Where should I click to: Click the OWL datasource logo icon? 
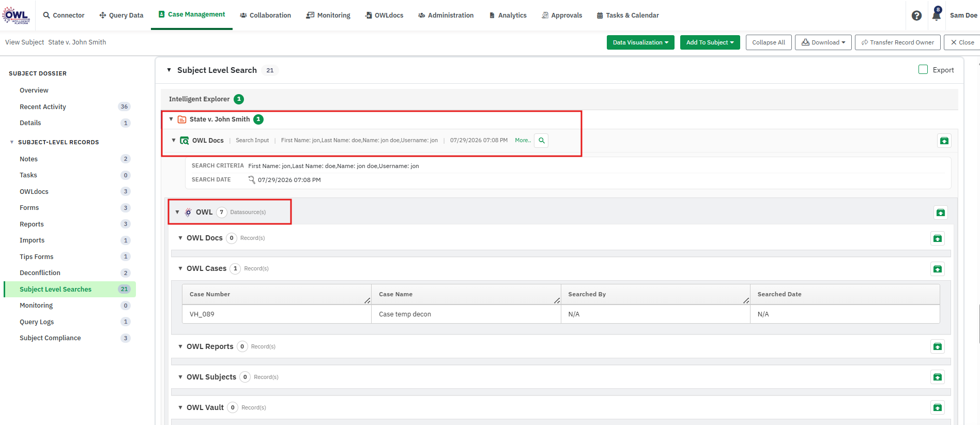click(x=188, y=212)
